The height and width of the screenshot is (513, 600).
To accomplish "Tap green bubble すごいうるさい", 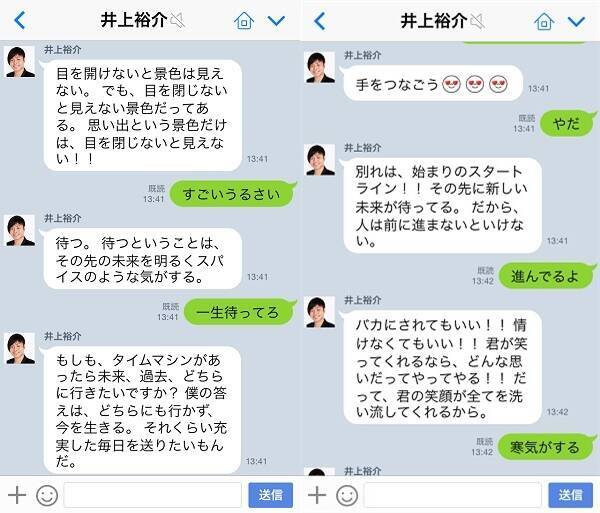I will [232, 194].
